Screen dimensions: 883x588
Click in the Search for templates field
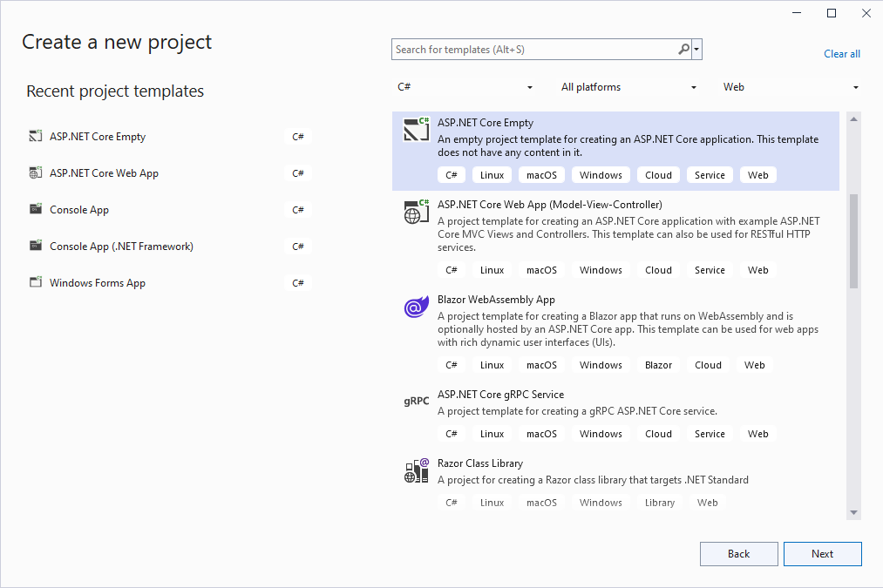533,50
